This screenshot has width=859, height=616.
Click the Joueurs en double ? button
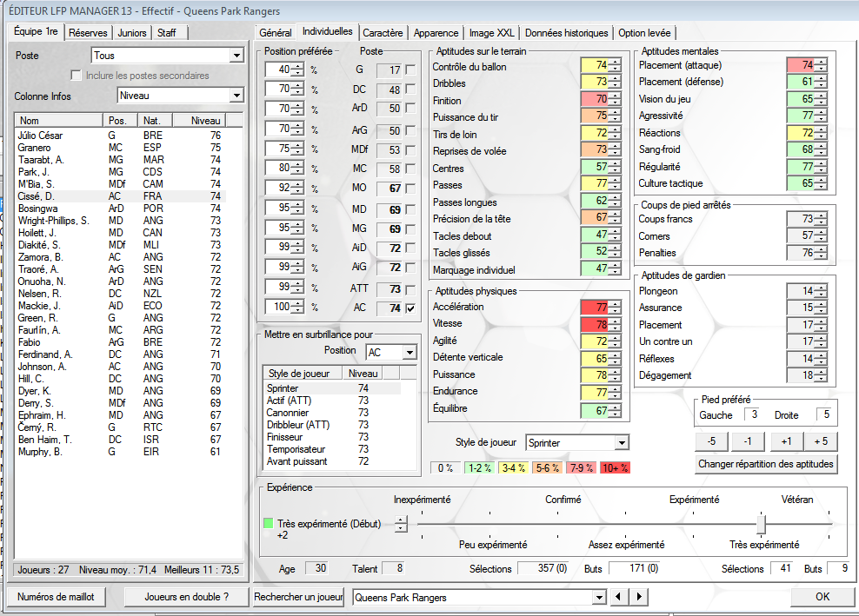click(x=187, y=597)
